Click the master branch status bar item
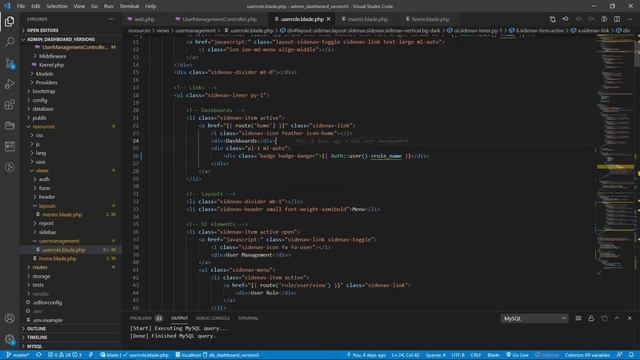The width and height of the screenshot is (640, 360). (x=18, y=355)
